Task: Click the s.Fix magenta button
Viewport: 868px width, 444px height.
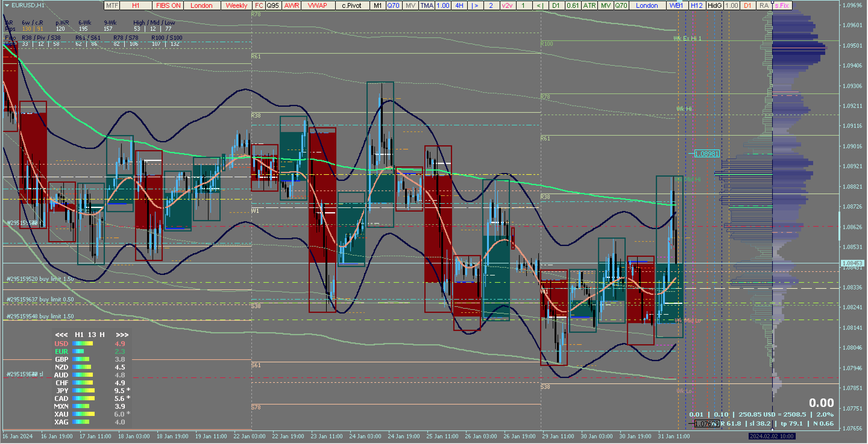Action: (x=782, y=5)
